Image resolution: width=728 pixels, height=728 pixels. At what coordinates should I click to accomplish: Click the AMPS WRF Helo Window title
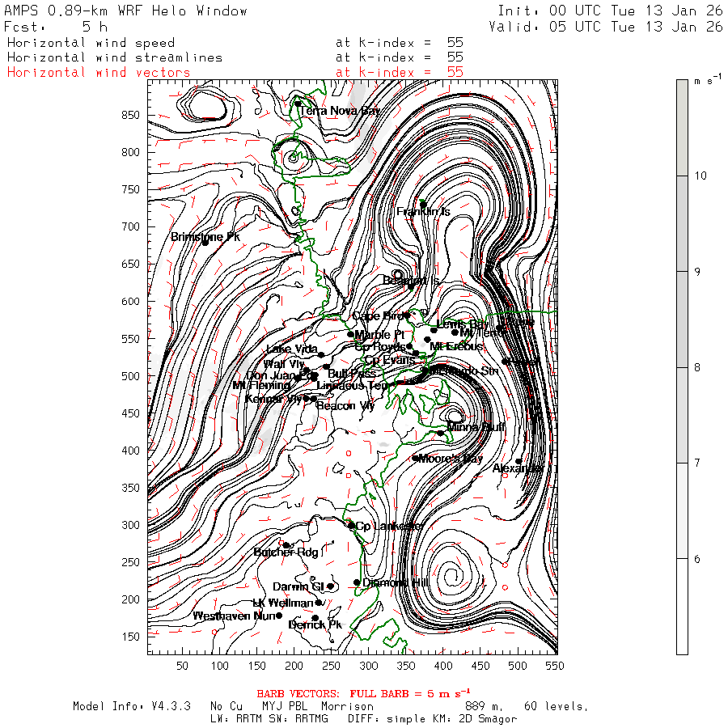coord(126,11)
